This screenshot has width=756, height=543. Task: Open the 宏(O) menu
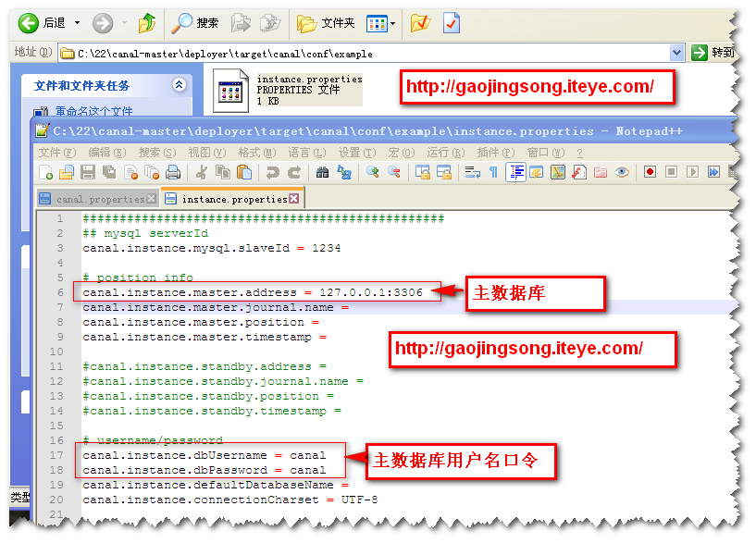402,153
